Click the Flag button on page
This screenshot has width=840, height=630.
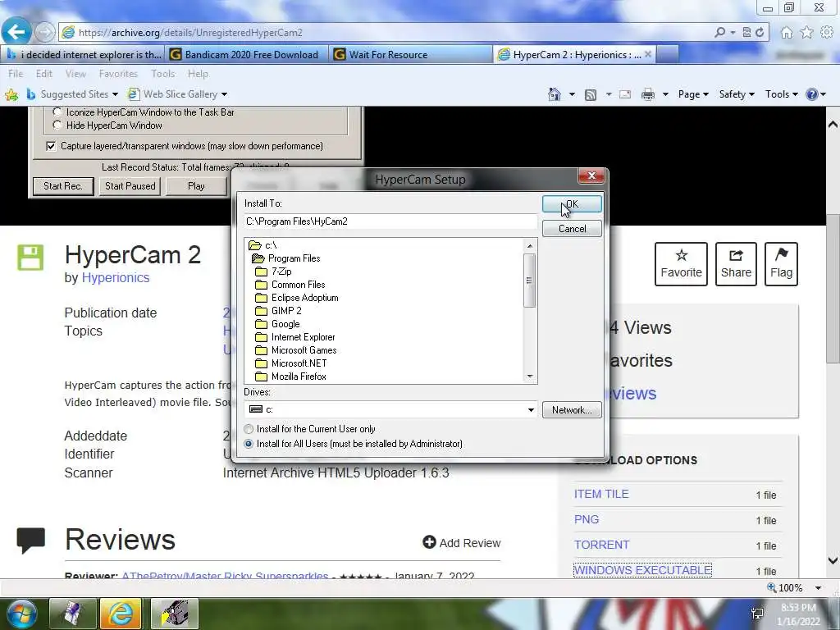(781, 264)
